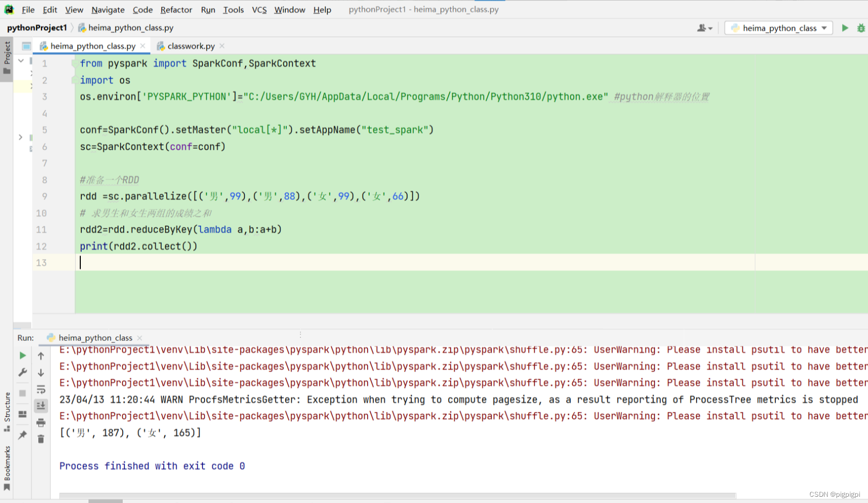Click the ProcfsMetricsGetter WARN line
Image resolution: width=868 pixels, height=503 pixels.
(x=458, y=399)
